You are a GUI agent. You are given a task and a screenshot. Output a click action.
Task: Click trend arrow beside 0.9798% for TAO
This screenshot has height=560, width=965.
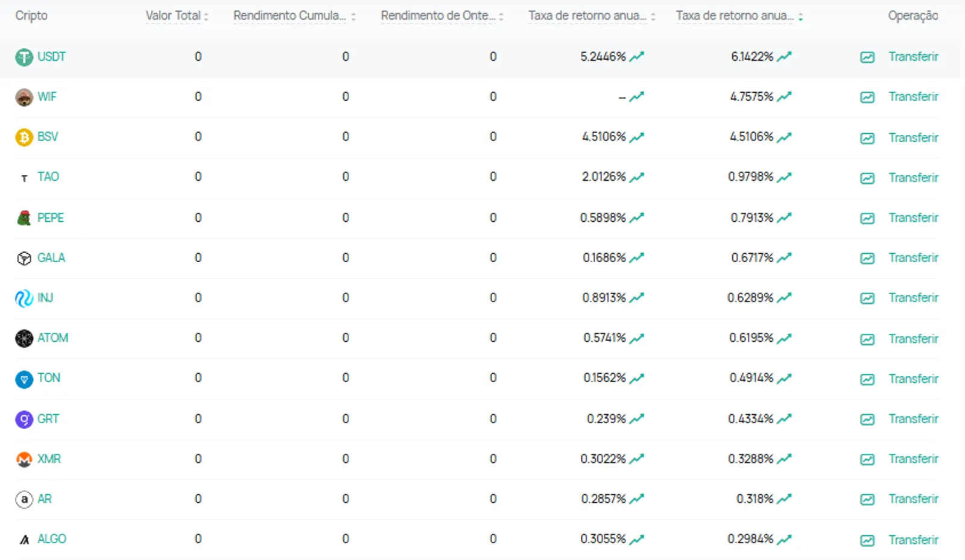(784, 177)
